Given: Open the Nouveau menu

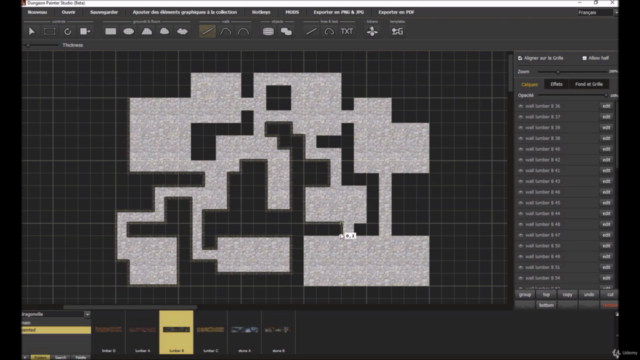Looking at the screenshot, I should click(37, 12).
